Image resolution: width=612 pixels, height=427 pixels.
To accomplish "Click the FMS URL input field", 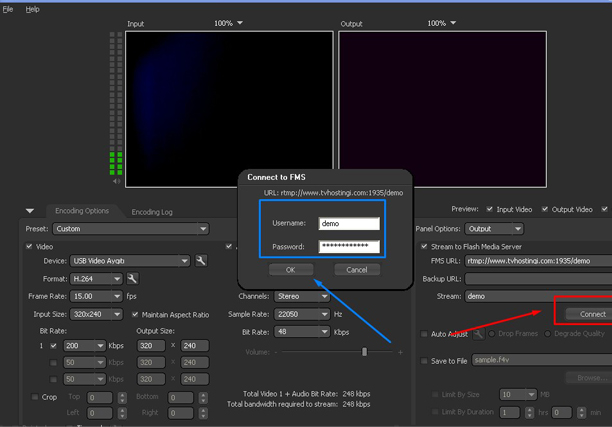I will coord(538,261).
